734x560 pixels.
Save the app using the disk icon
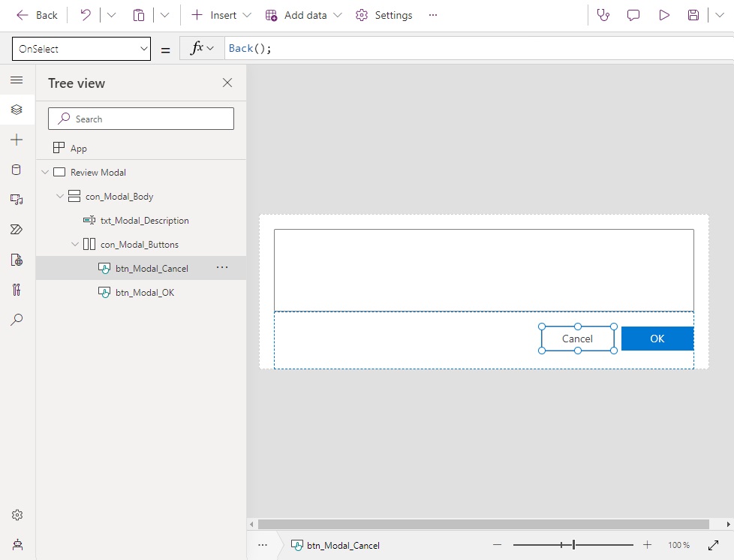point(693,15)
